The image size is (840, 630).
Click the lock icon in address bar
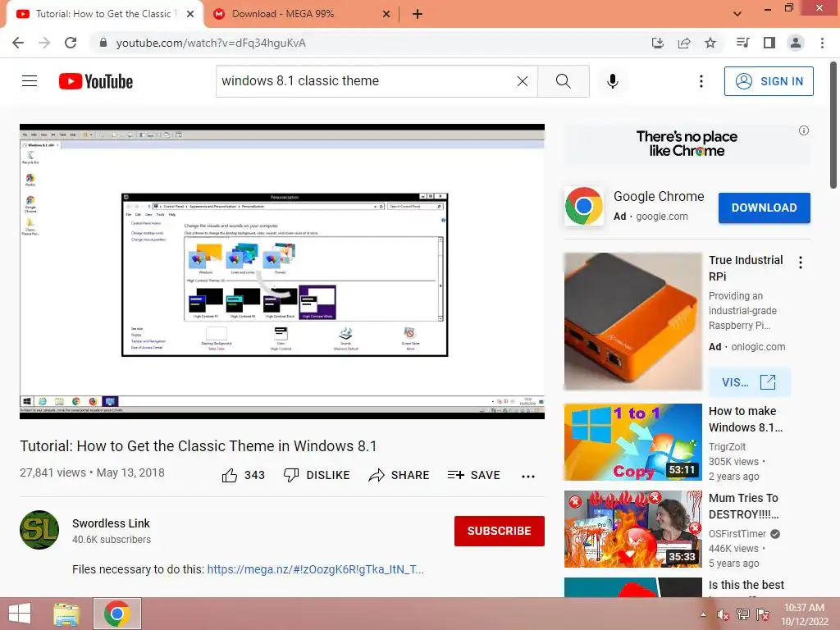(103, 43)
